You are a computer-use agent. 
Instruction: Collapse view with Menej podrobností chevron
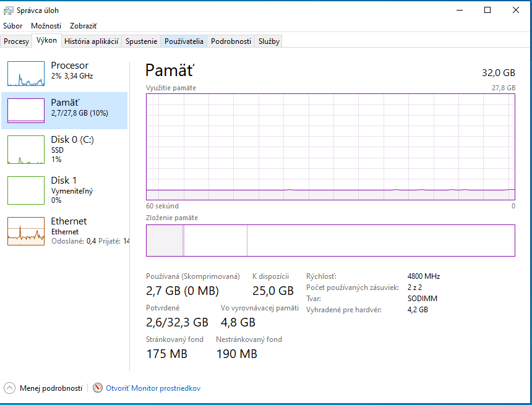click(9, 388)
